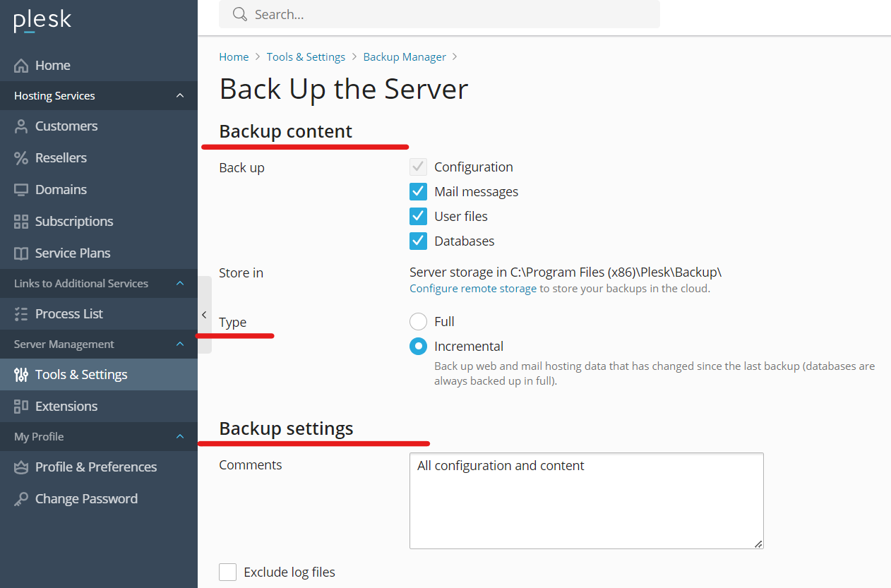The height and width of the screenshot is (588, 891).
Task: Open Process List from sidebar
Action: (x=69, y=314)
